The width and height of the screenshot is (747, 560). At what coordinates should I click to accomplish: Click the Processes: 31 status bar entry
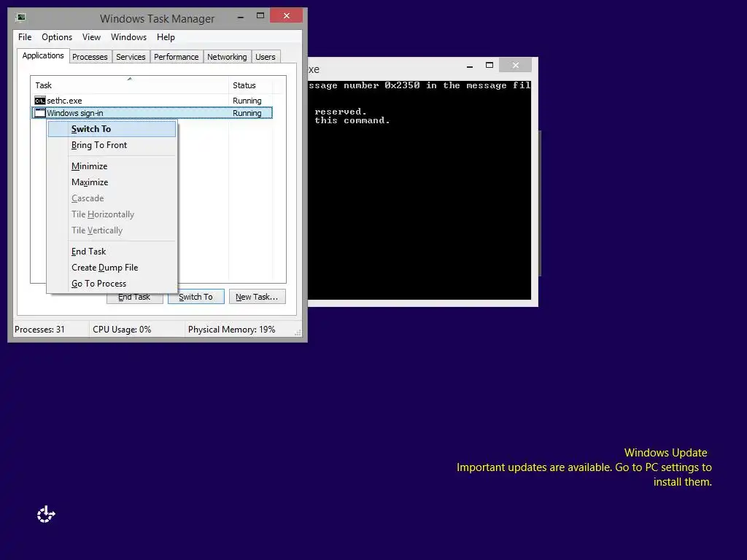[x=39, y=330]
